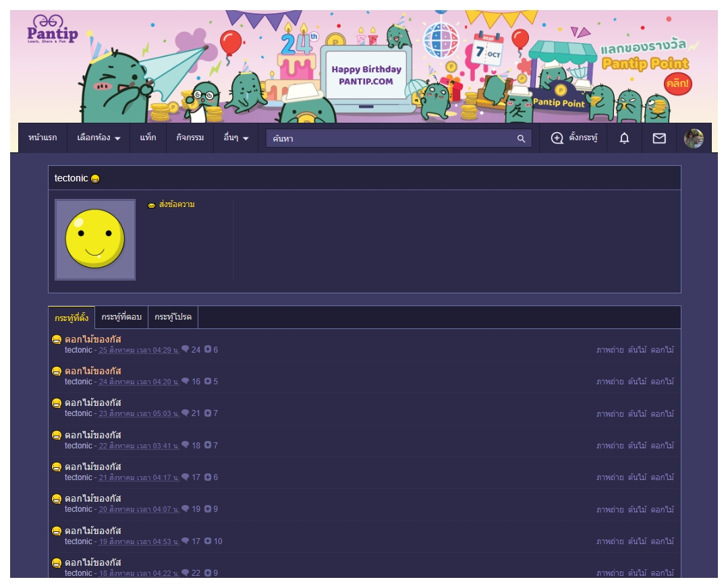Click emoticon icon of 22 สิงหาคม topic
Viewport: 728px width, 588px height.
(57, 436)
